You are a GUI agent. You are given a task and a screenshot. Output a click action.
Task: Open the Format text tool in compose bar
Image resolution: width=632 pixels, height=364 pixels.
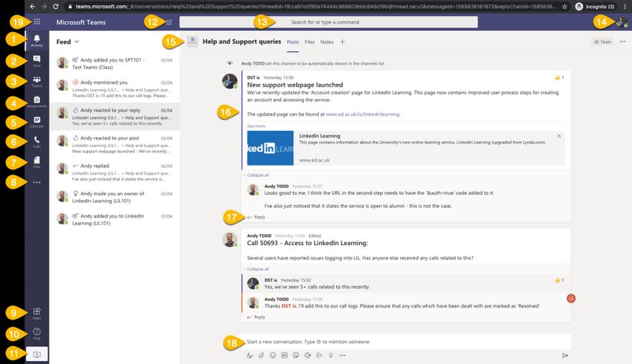tap(250, 356)
